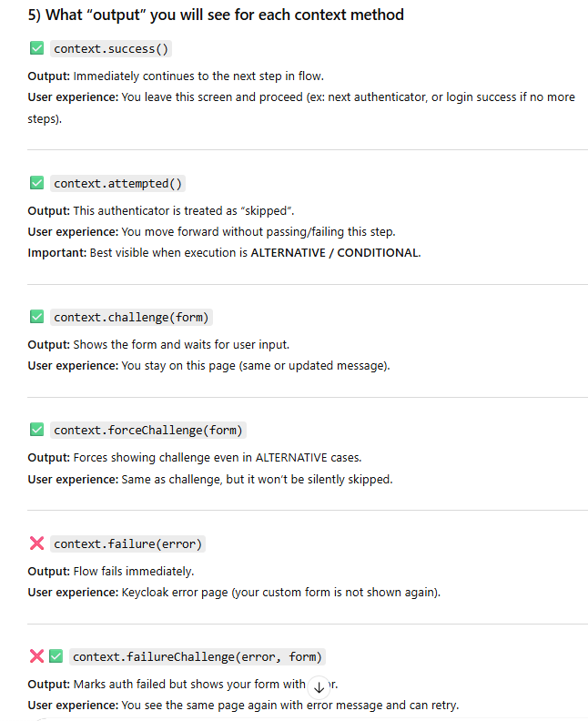Click the scroll-to-bottom down arrow button
The image size is (588, 721).
pos(319,687)
